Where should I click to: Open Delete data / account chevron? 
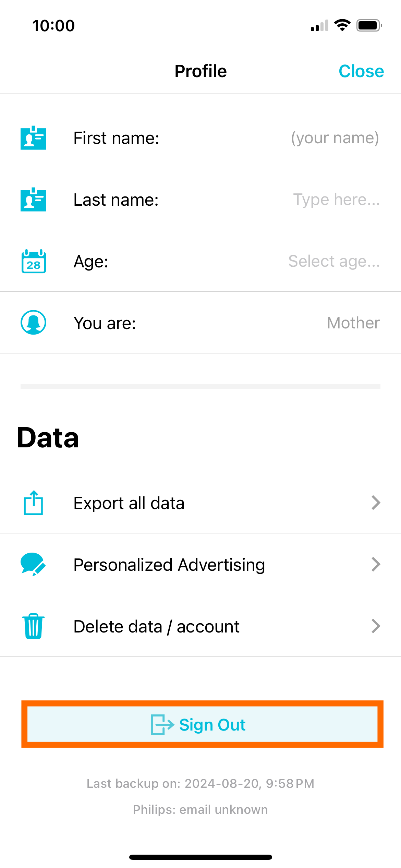tap(376, 626)
